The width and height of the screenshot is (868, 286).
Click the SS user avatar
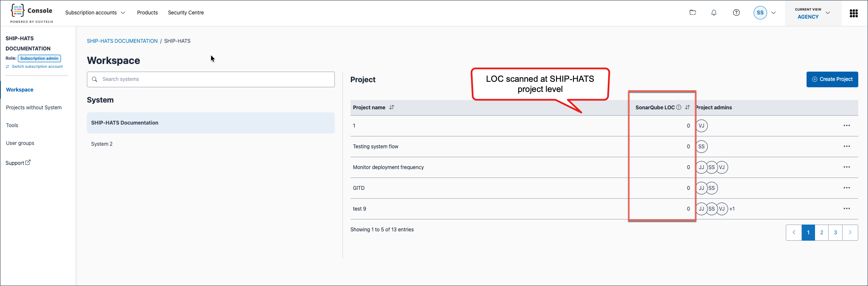tap(760, 13)
